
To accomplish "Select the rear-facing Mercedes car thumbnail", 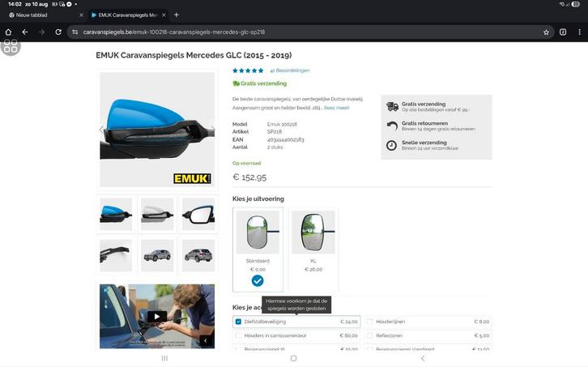I will (x=198, y=255).
